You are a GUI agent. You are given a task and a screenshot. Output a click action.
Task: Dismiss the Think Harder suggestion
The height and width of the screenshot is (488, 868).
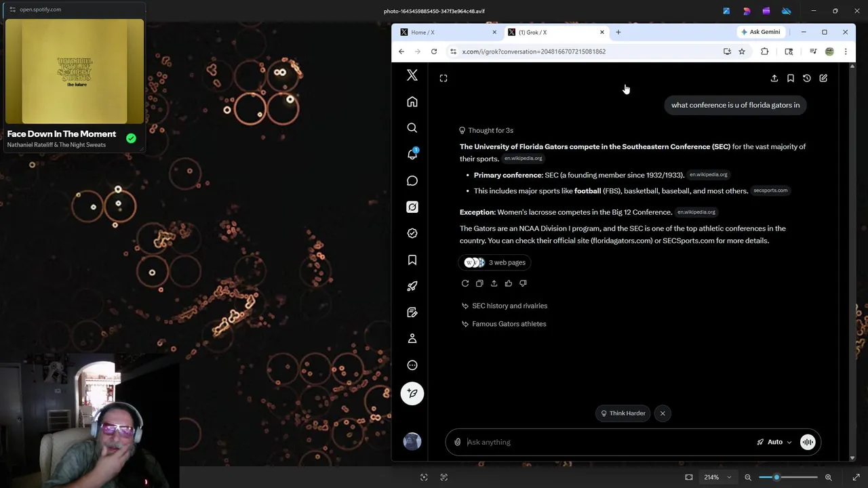[663, 413]
